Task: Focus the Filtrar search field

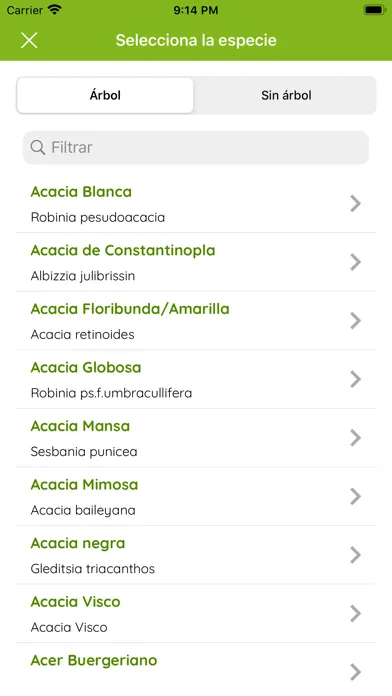Action: pos(196,147)
